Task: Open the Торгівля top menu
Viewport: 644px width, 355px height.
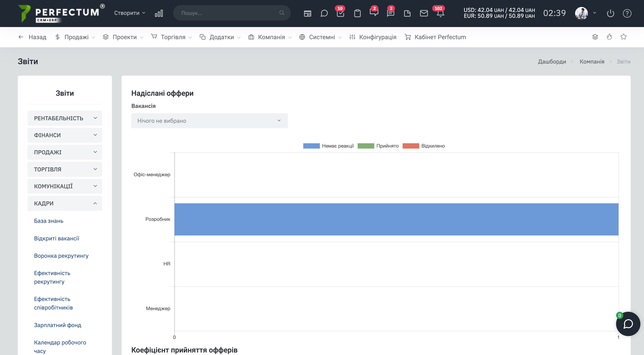Action: (172, 37)
